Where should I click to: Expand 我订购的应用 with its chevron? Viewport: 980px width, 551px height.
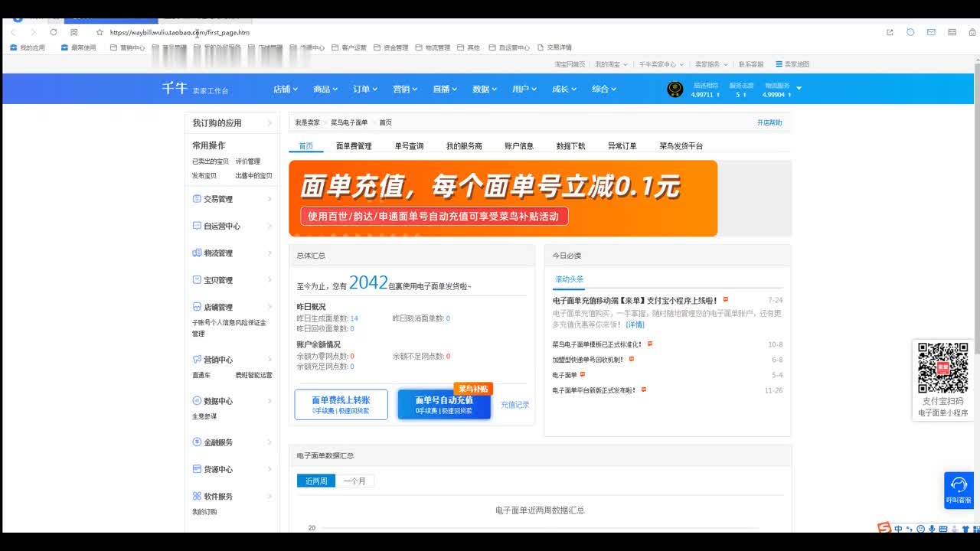click(x=269, y=123)
